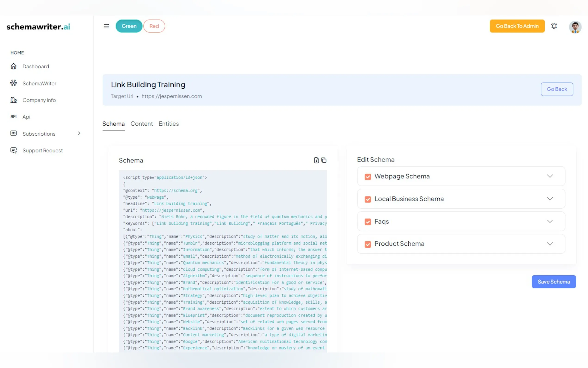
Task: Expand the Product Schema section
Action: [550, 244]
